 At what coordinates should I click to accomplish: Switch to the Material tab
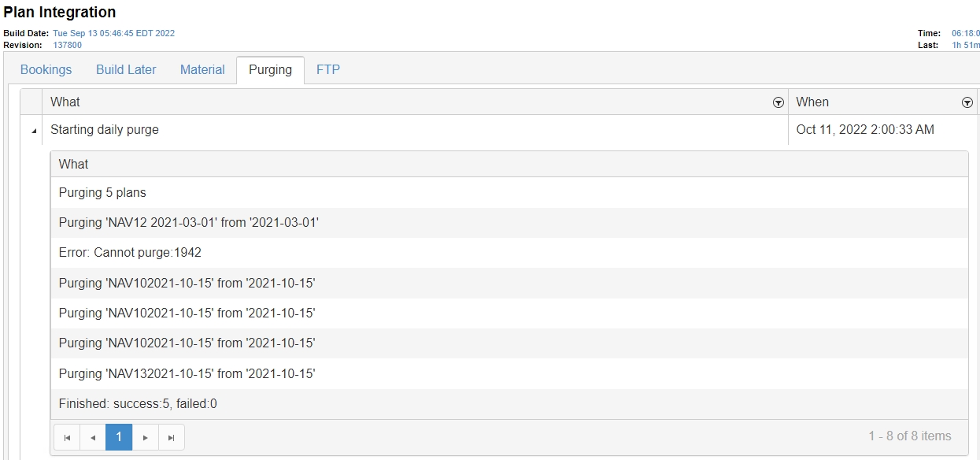(x=202, y=70)
